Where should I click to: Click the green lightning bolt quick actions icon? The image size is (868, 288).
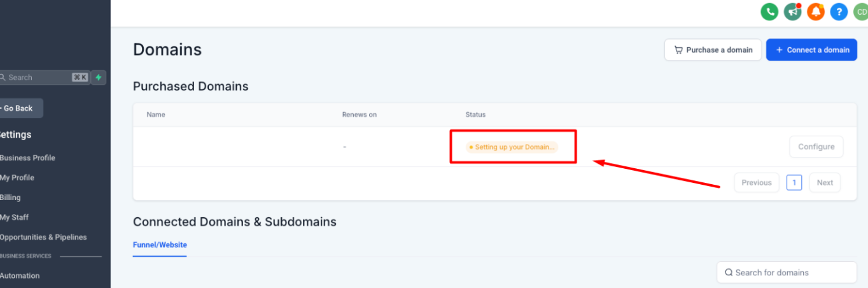click(99, 78)
